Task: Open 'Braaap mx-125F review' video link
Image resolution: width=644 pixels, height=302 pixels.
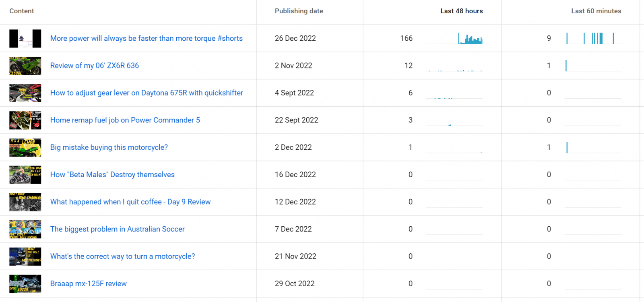Action: [x=88, y=283]
